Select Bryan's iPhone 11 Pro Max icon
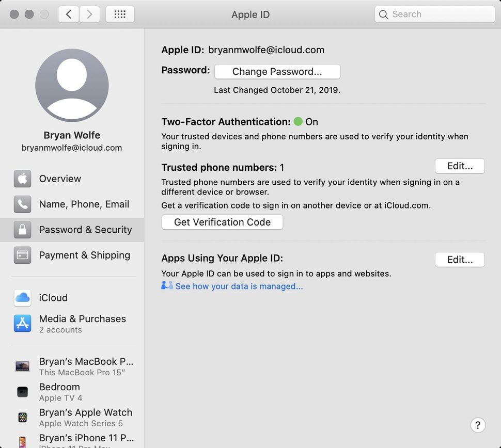Image resolution: width=501 pixels, height=448 pixels. [22, 439]
